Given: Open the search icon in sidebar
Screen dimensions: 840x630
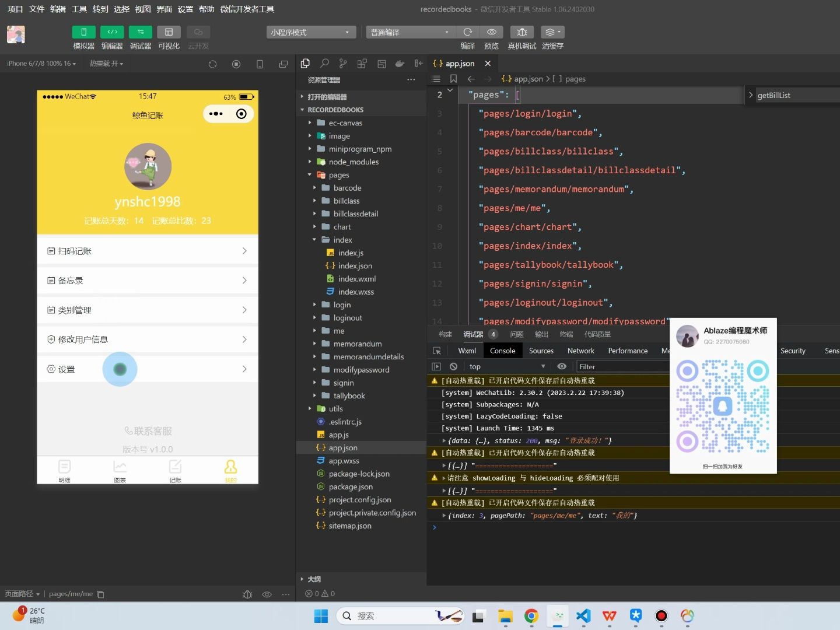Looking at the screenshot, I should [324, 64].
